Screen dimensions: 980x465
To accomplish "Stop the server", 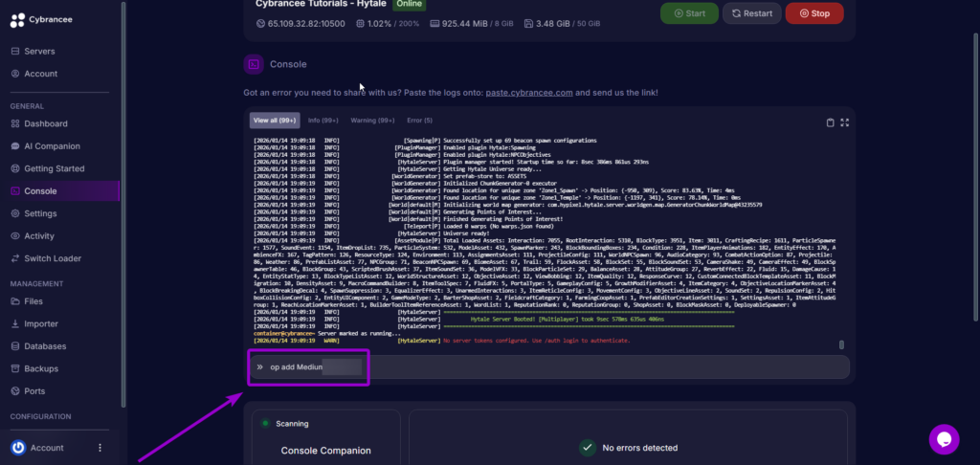I will pos(814,13).
